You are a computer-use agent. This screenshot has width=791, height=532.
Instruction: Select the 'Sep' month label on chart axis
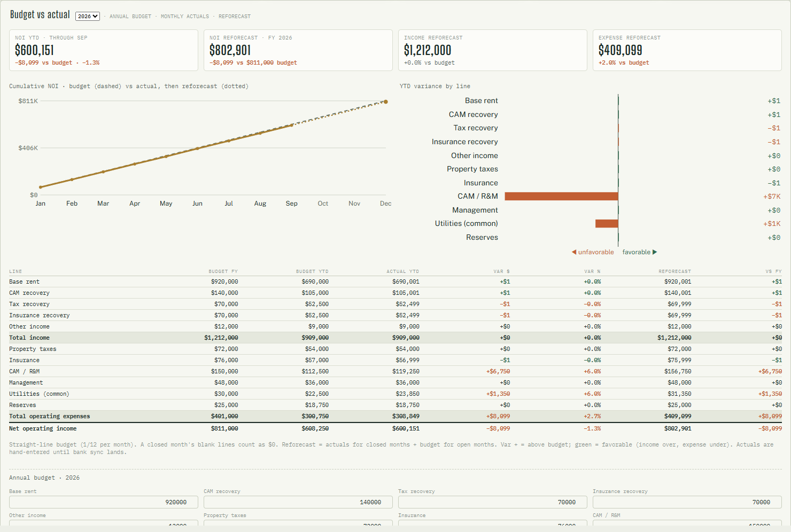292,204
